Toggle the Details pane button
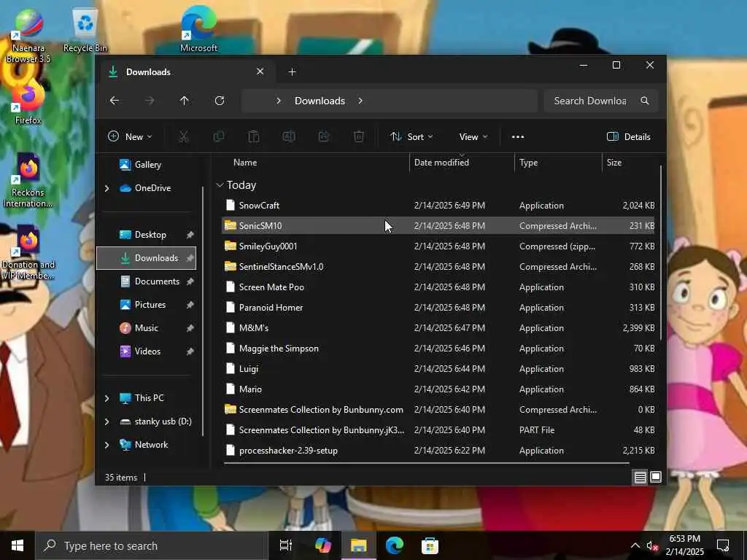 click(629, 136)
